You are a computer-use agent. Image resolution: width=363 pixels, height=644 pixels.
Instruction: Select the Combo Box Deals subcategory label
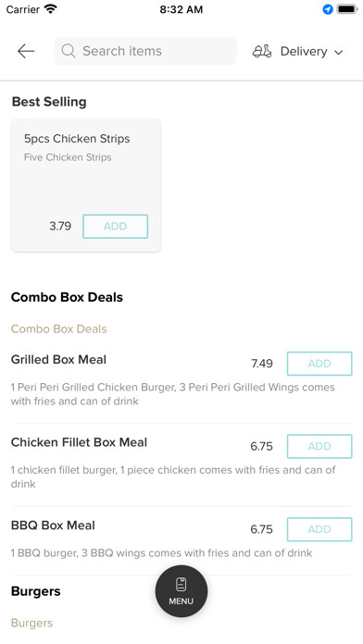(58, 329)
